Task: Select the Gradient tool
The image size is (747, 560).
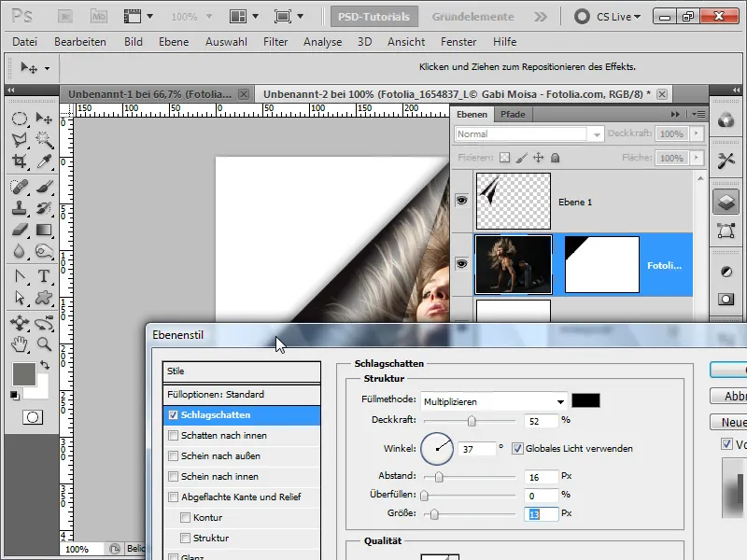Action: [44, 230]
